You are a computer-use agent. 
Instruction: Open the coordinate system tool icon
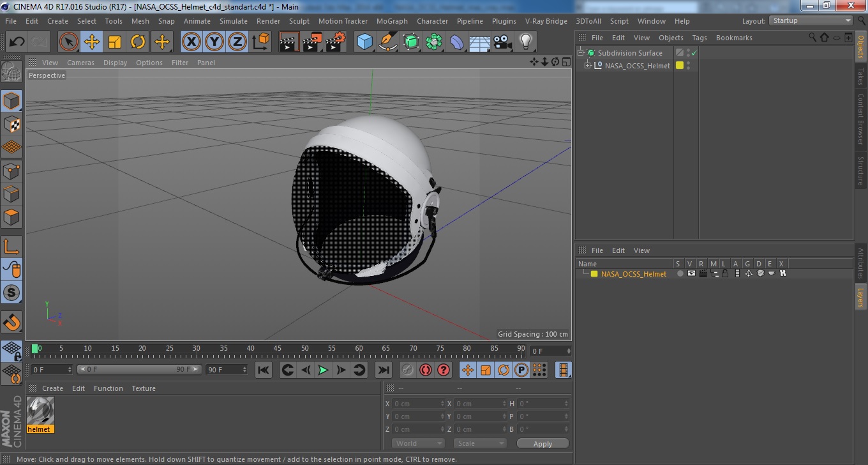pyautogui.click(x=261, y=42)
